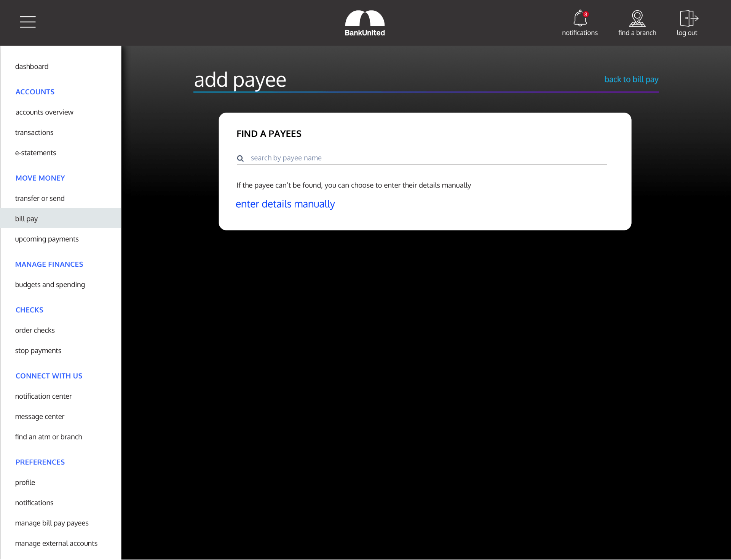Open manage bill pay payees
731x560 pixels.
pyautogui.click(x=52, y=523)
